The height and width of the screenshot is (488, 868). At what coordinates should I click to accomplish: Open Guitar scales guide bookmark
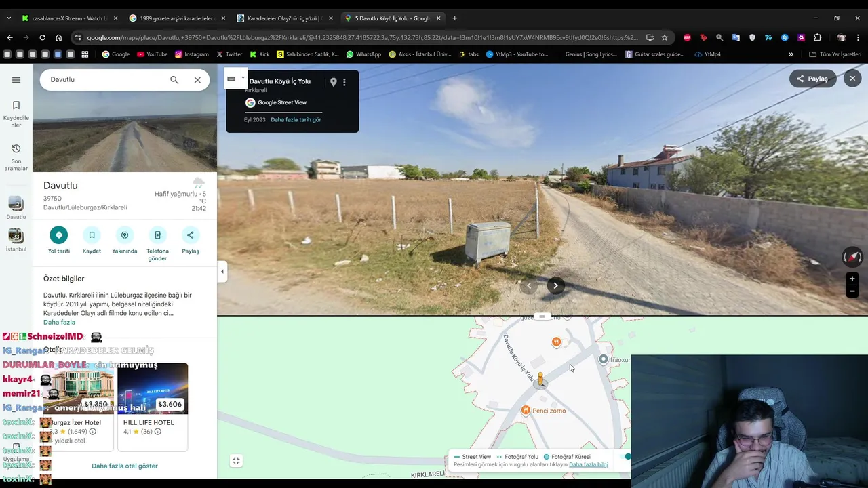pos(655,54)
